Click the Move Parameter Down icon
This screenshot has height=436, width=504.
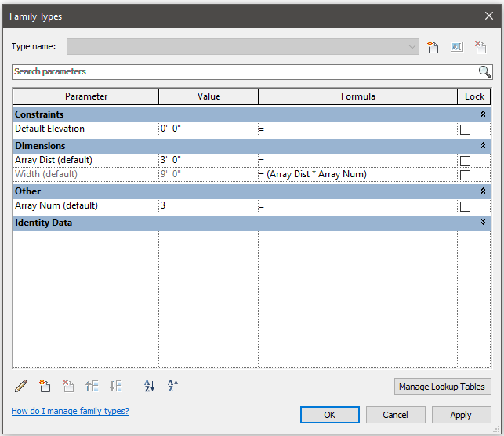115,386
